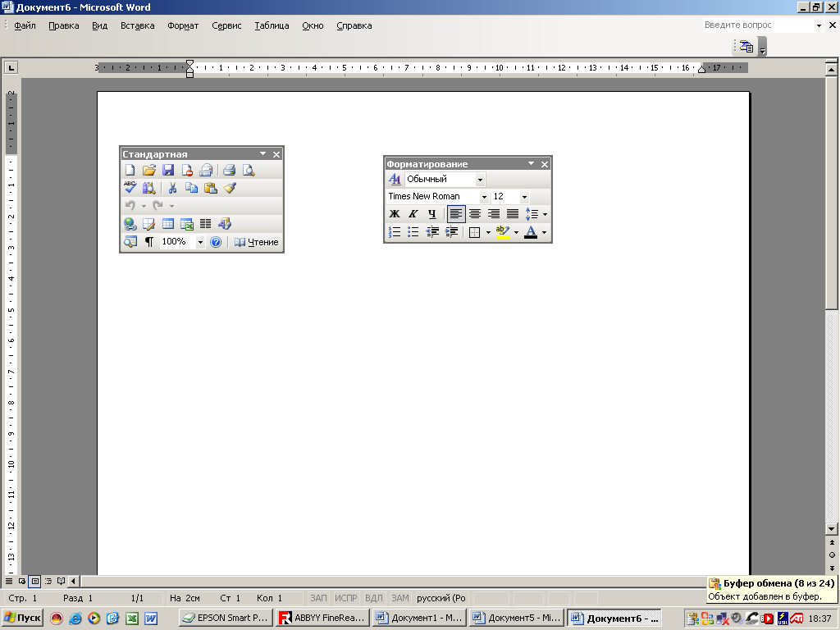Open Styles and Formatting AA icon
840x630 pixels.
[x=395, y=179]
